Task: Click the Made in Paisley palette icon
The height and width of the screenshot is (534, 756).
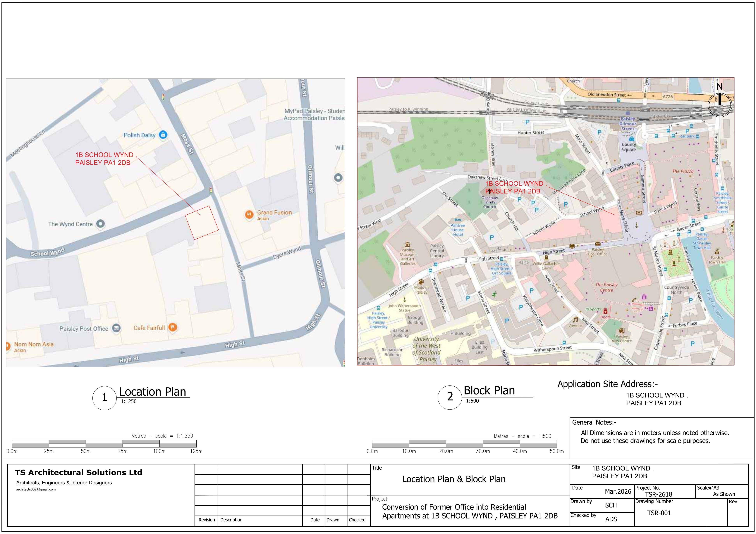Action: pos(421,282)
